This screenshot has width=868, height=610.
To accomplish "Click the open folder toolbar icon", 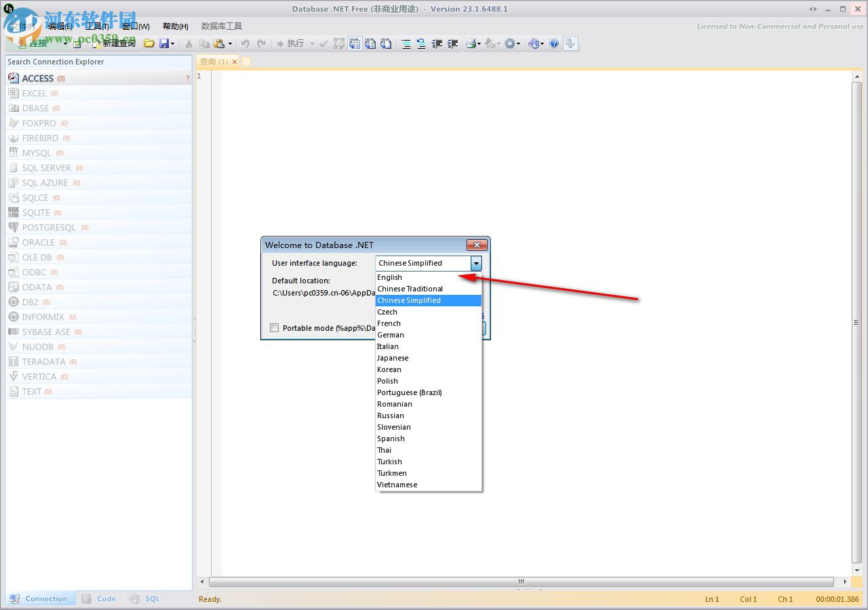I will point(149,43).
